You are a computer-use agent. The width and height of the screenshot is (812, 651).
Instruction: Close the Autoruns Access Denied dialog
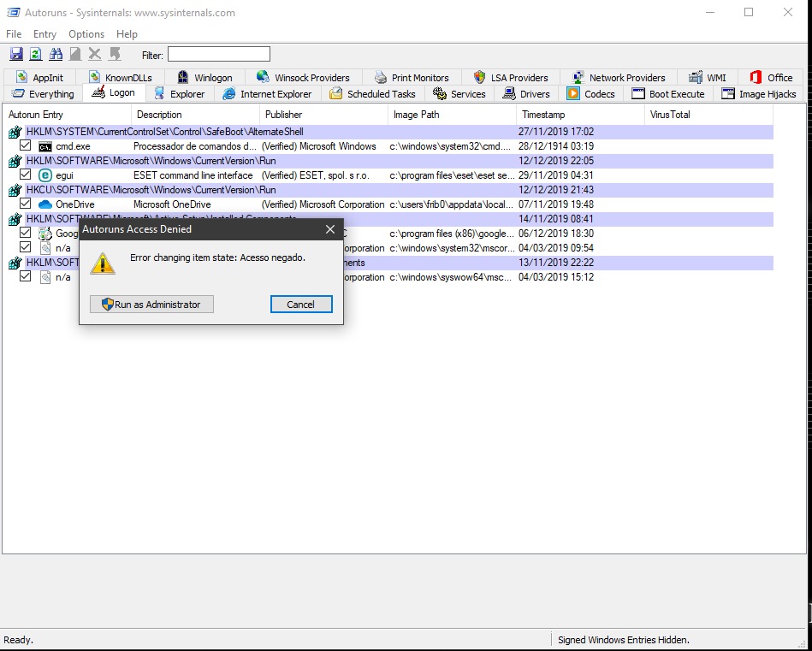click(330, 229)
